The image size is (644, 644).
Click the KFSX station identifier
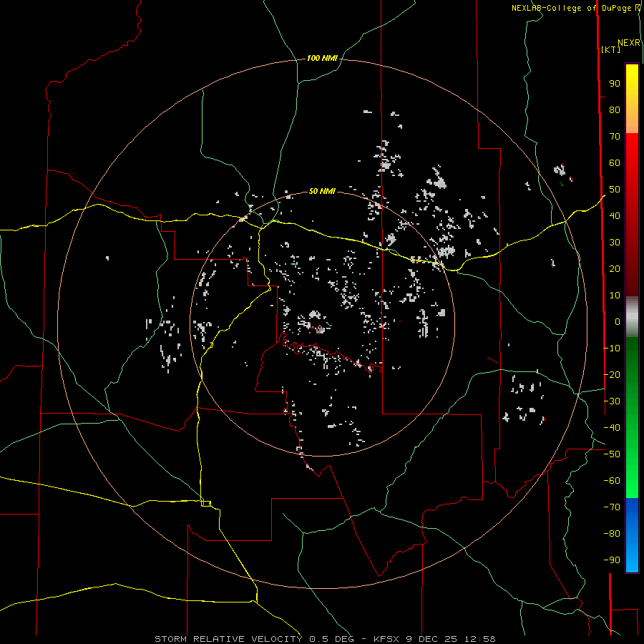pyautogui.click(x=386, y=639)
